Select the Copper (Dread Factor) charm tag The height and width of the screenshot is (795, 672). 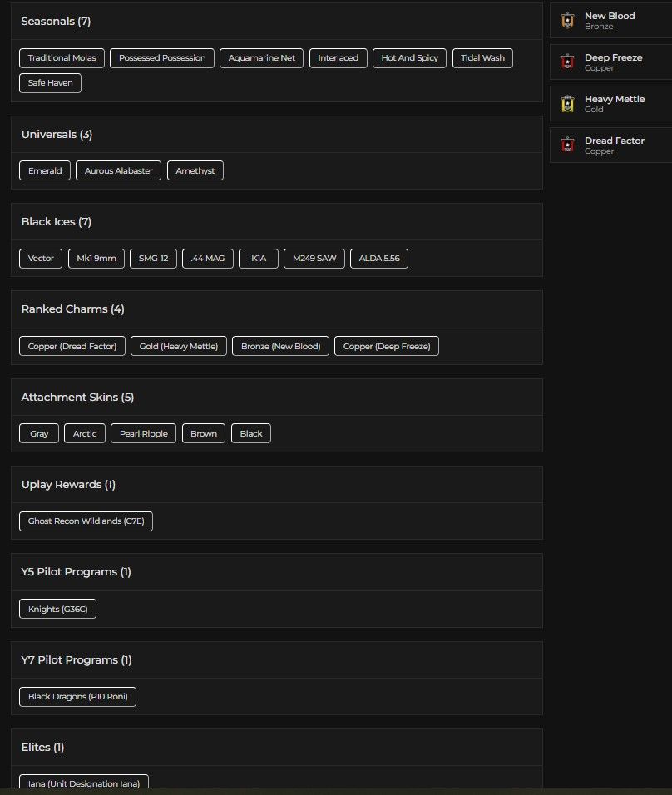pyautogui.click(x=72, y=346)
